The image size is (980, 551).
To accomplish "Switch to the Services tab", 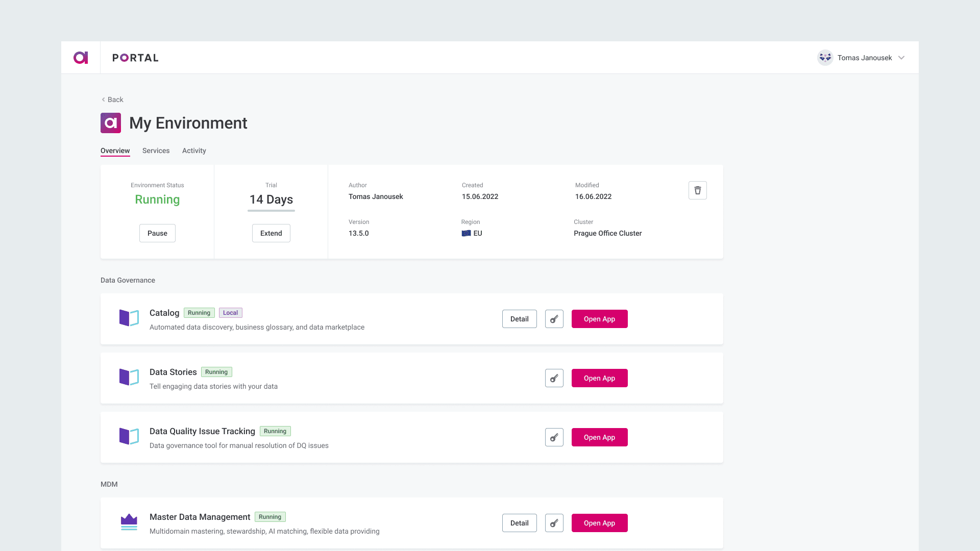I will 156,151.
